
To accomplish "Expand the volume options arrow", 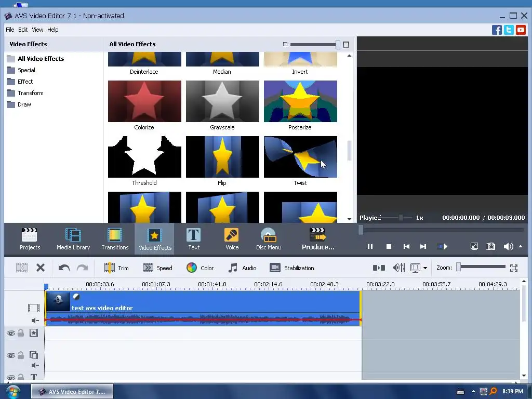I will pos(521,246).
